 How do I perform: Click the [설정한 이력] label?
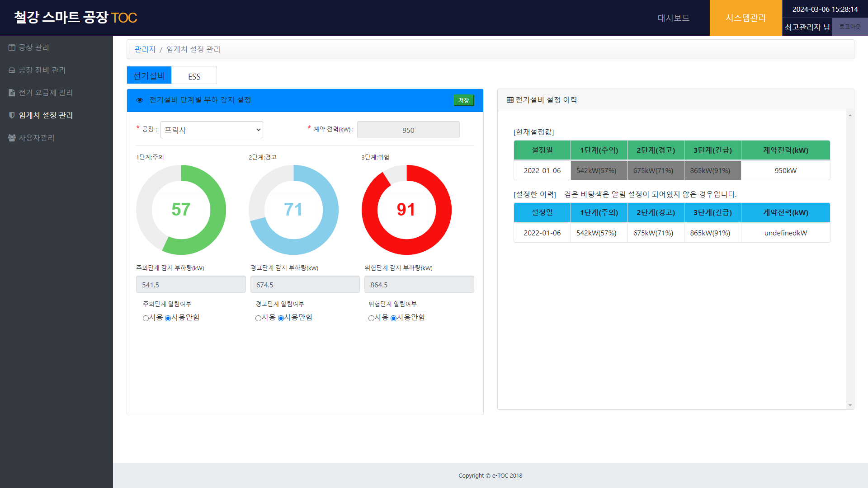click(535, 194)
